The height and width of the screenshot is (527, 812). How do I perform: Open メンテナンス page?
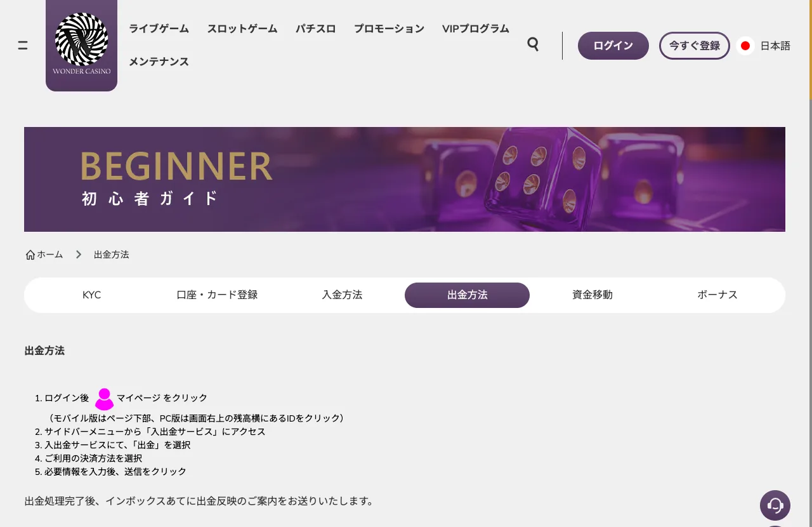point(159,62)
